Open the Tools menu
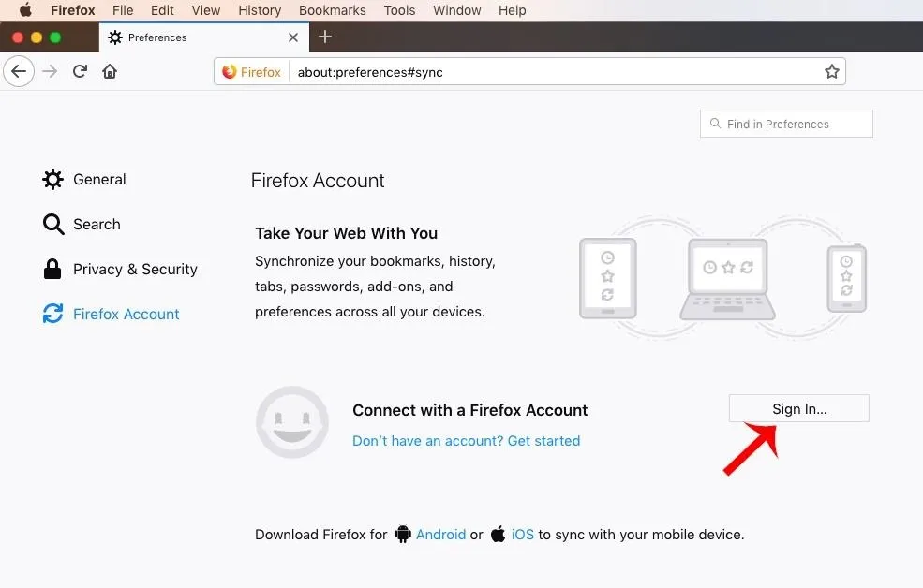Screen dimensions: 923x588 tap(400, 10)
